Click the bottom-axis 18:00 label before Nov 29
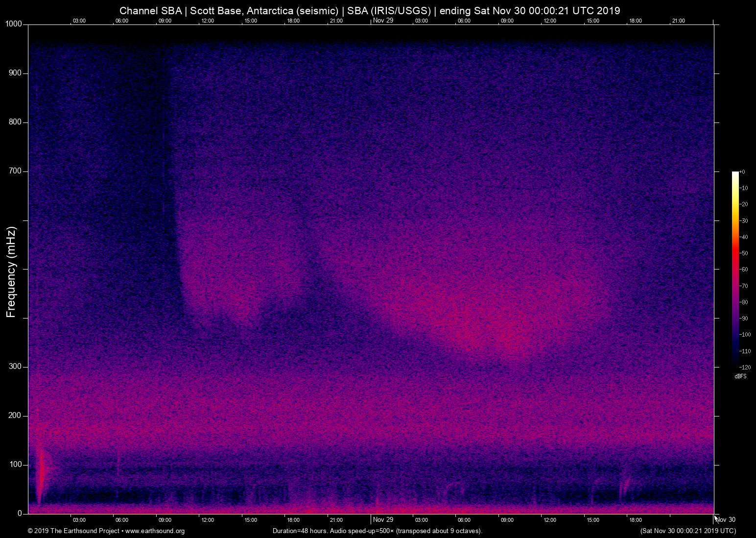This screenshot has width=756, height=538. (293, 520)
